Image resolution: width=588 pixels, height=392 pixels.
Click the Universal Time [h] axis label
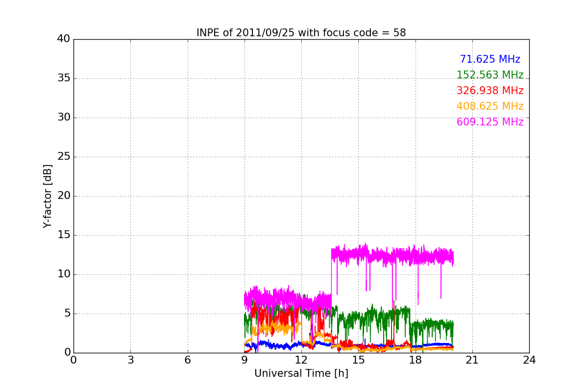(x=301, y=373)
